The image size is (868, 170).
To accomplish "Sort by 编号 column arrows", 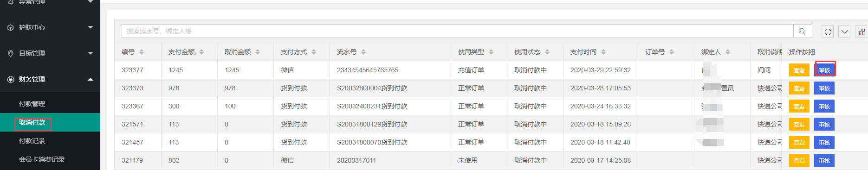I will click(x=142, y=52).
